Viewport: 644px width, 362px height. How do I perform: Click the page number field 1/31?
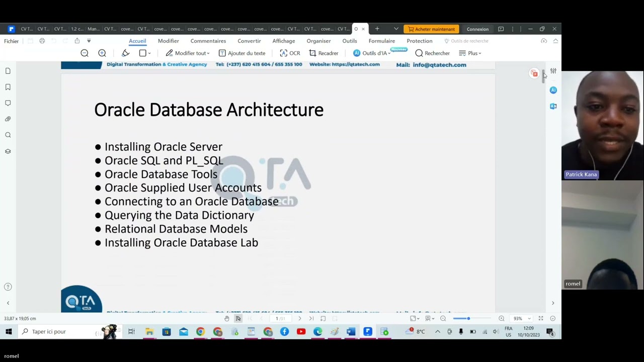[x=281, y=318]
